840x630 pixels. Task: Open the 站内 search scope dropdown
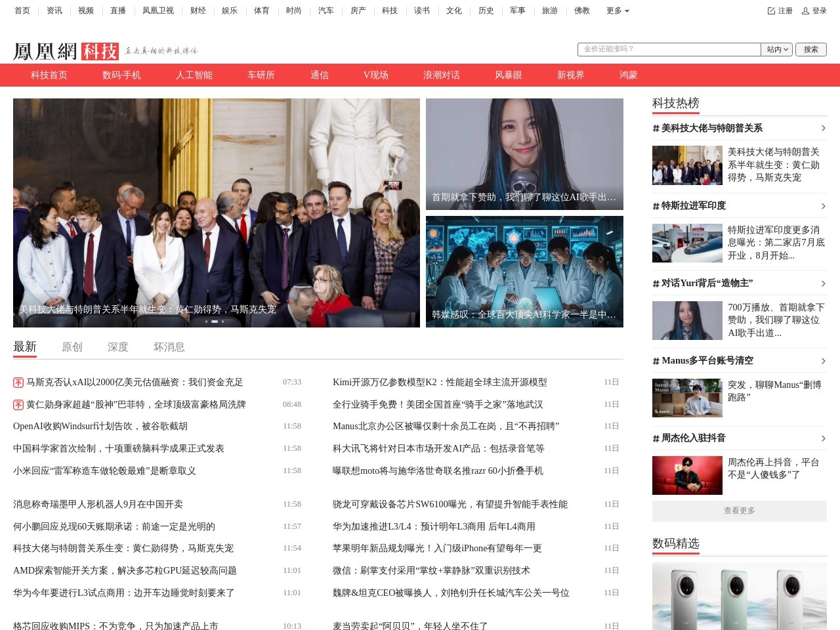(776, 49)
